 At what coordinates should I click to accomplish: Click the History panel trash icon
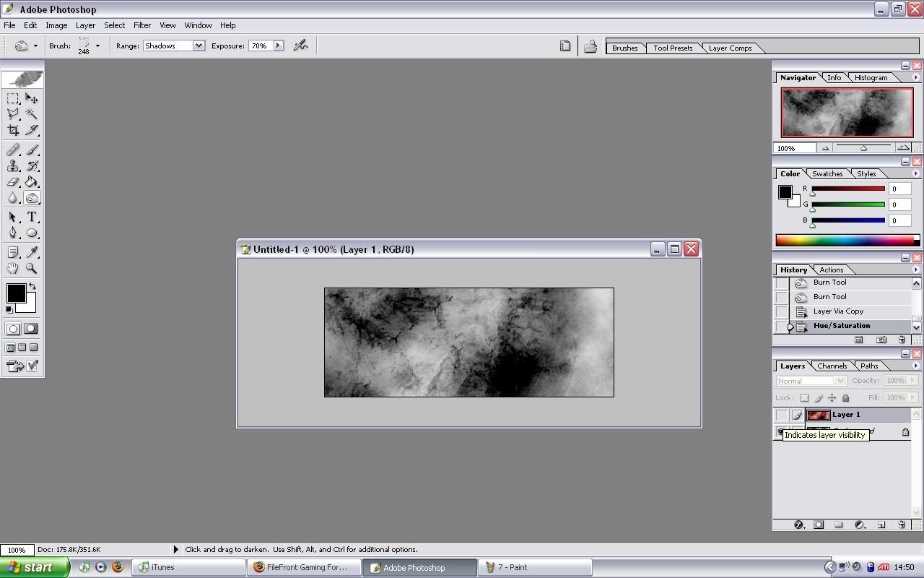(902, 340)
